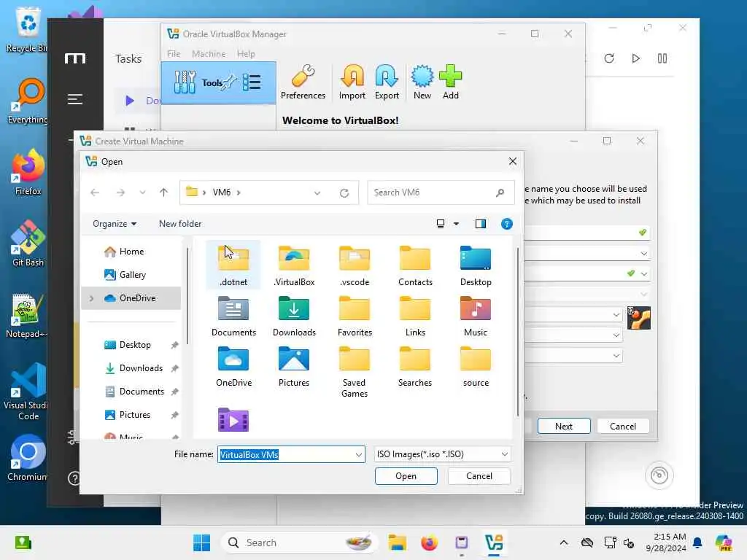
Task: Select the Favorites folder
Action: (355, 316)
